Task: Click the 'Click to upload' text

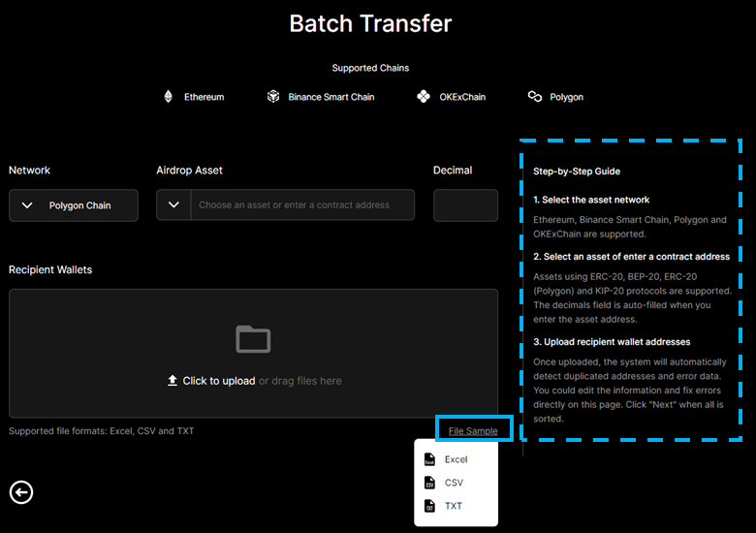Action: point(218,381)
